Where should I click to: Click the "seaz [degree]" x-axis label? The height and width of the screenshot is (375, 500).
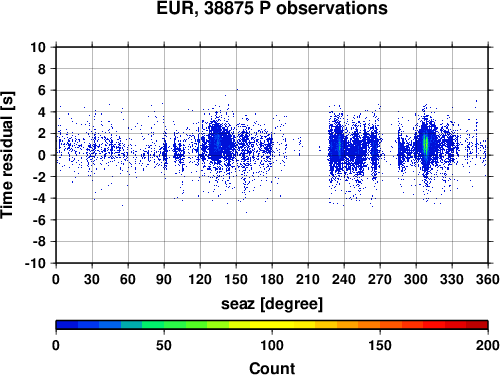click(272, 304)
